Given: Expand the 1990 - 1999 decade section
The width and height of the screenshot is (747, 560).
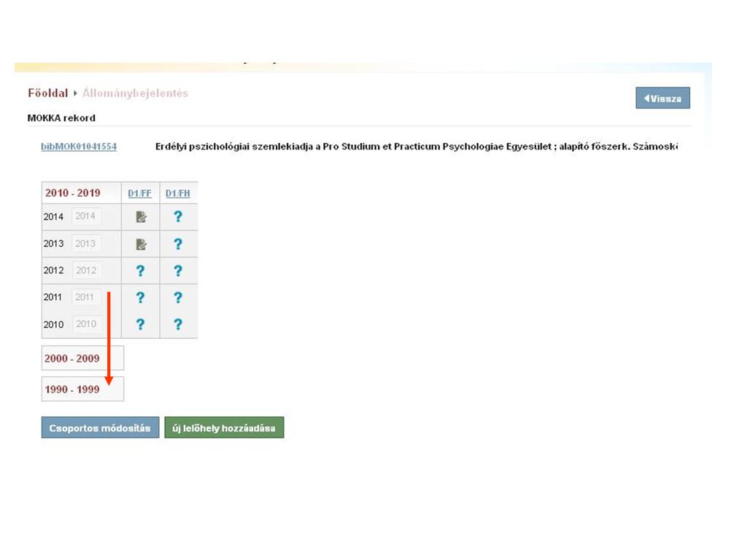Looking at the screenshot, I should (71, 389).
